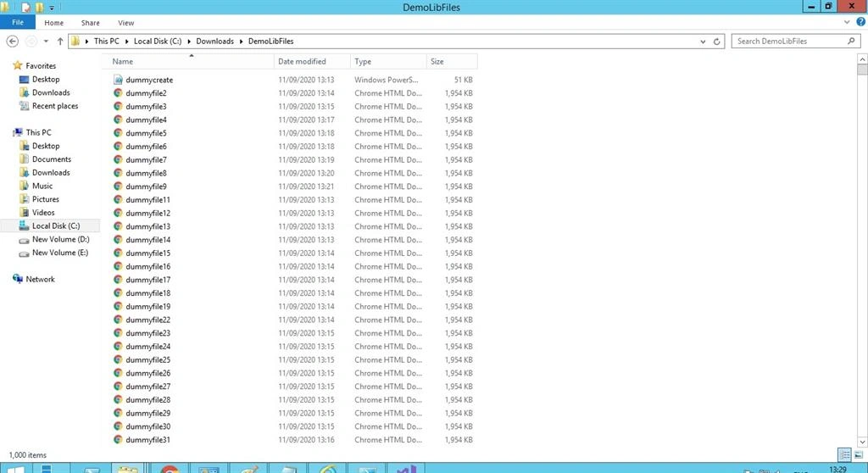Select New Volume (E:) drive
The image size is (868, 473).
click(x=60, y=253)
